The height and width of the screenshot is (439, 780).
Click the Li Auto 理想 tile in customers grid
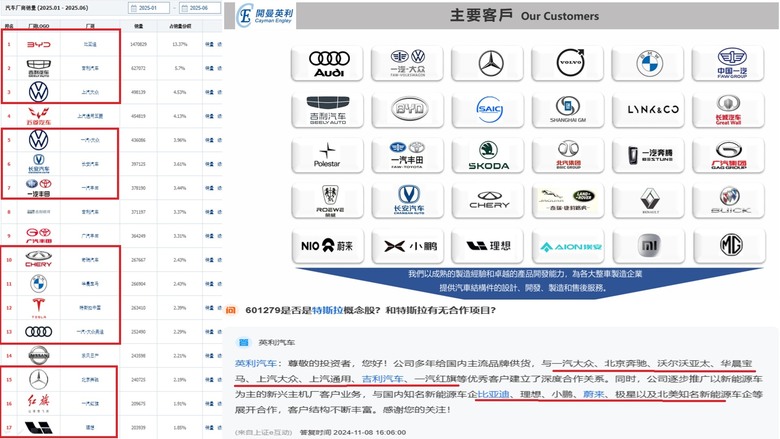click(x=488, y=245)
